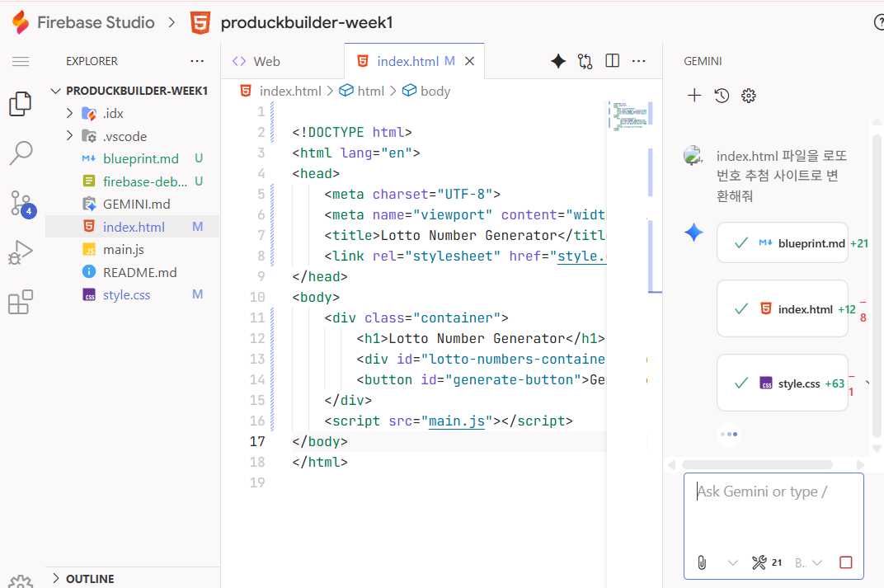Viewport: 884px width, 588px height.
Task: Close the index.html tab
Action: coord(470,61)
